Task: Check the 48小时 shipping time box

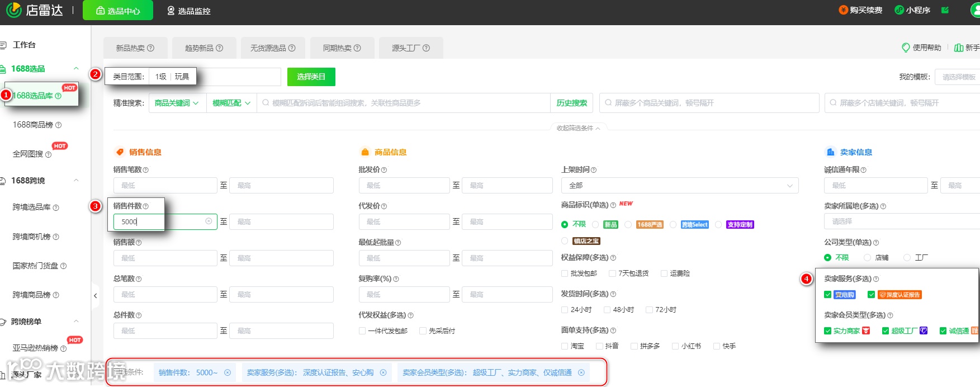Action: 607,310
